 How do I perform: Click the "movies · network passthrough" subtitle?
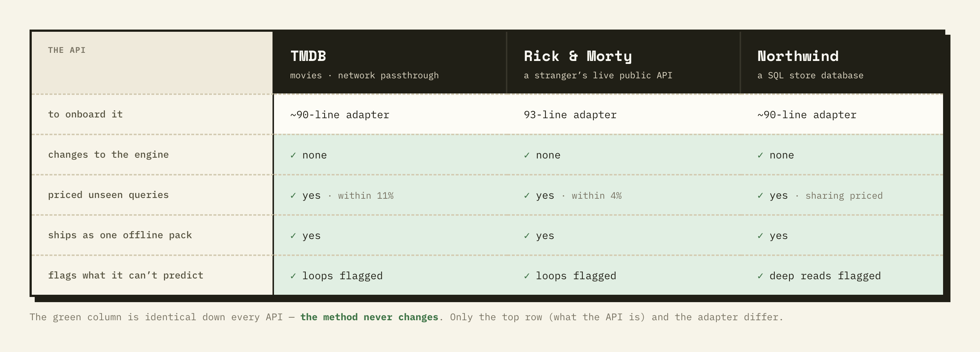click(364, 75)
